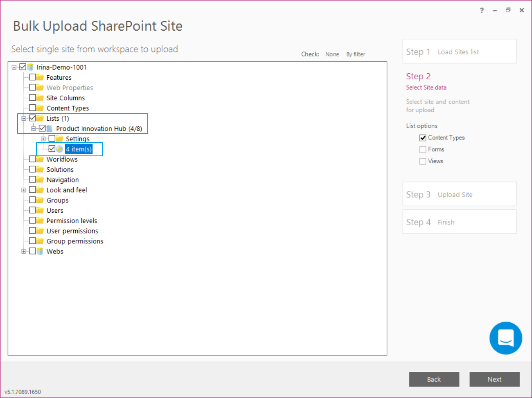Viewport: 532px width, 398px height.
Task: Open Step 3 Upload Site
Action: (x=459, y=194)
